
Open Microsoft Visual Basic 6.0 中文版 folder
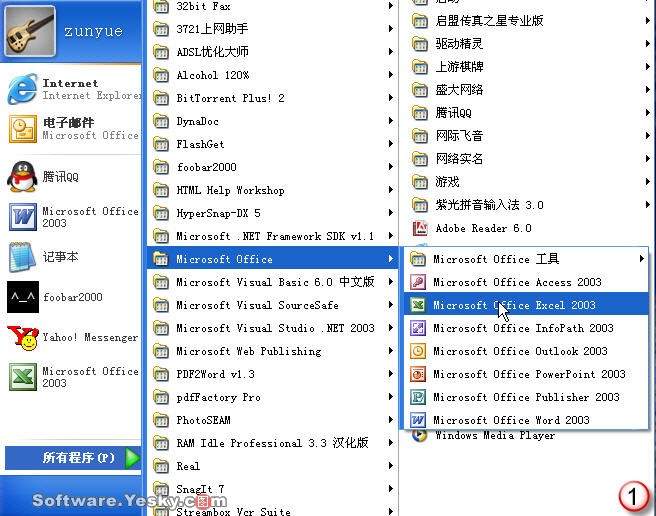pos(273,282)
